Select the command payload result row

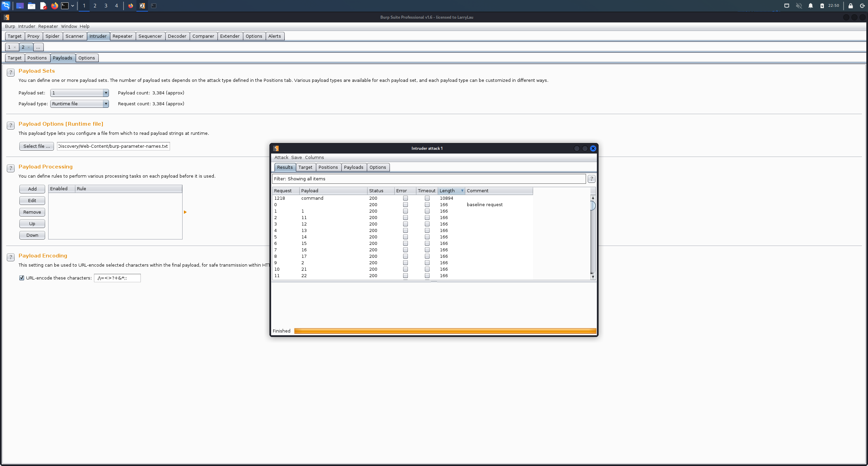(x=402, y=198)
